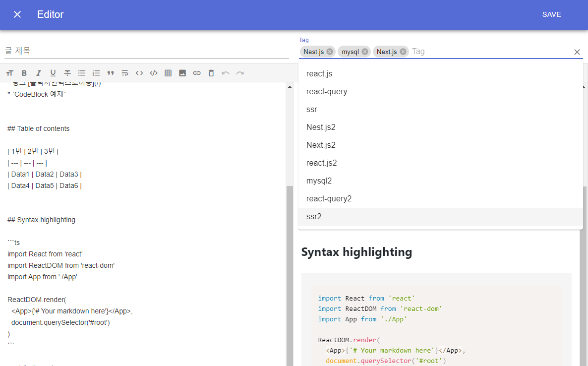This screenshot has height=366, width=588.
Task: Remove the mysql tag chip
Action: [x=365, y=52]
